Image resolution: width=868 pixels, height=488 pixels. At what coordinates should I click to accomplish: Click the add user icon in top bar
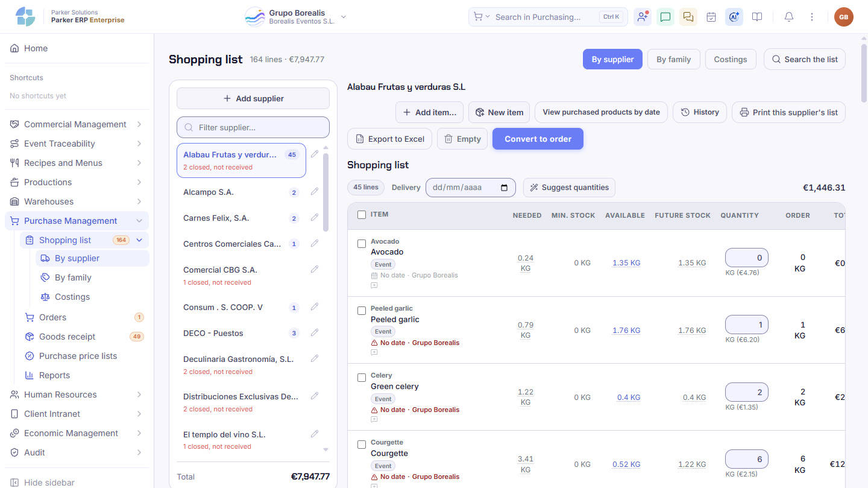pos(643,17)
